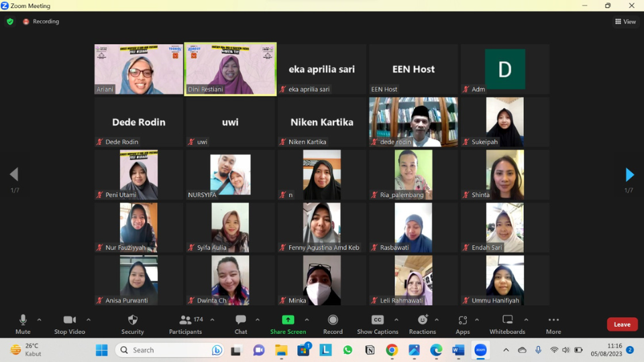
Task: Open Google Chrome from taskbar
Action: [392, 350]
